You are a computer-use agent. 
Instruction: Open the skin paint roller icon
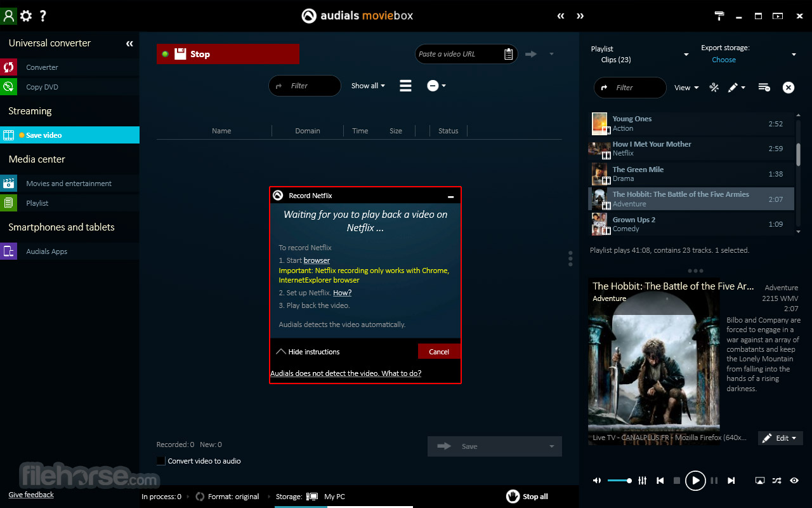pos(719,16)
